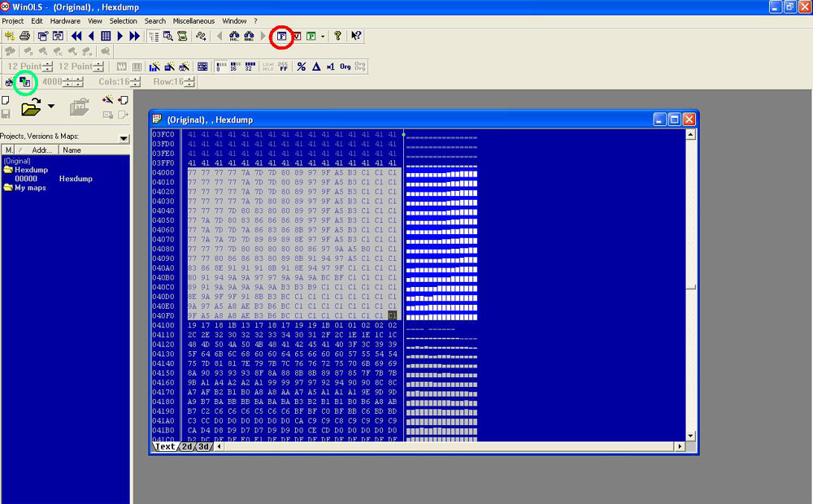The height and width of the screenshot is (504, 813).
Task: Click the magic wand import icon in side panel
Action: tap(108, 99)
